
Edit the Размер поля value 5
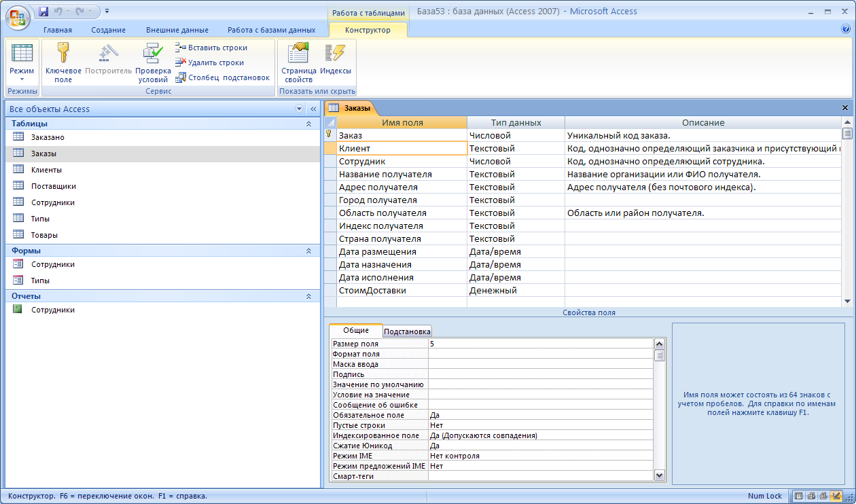point(541,344)
